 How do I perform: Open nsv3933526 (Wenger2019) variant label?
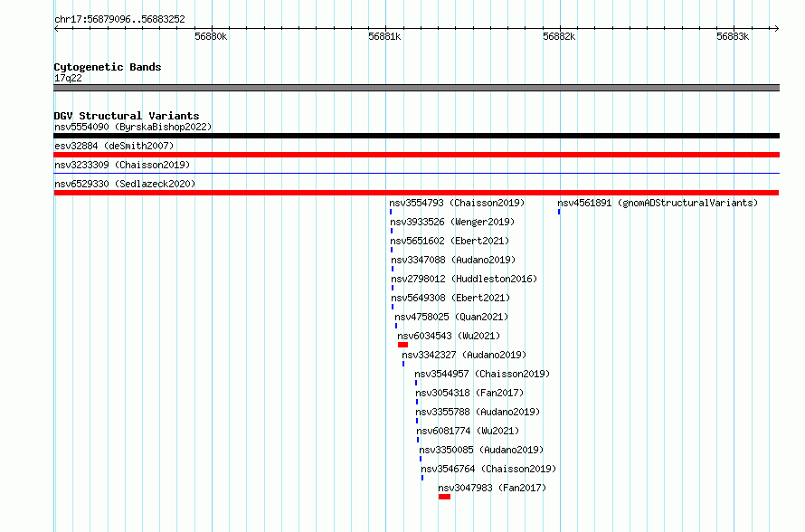pos(452,222)
